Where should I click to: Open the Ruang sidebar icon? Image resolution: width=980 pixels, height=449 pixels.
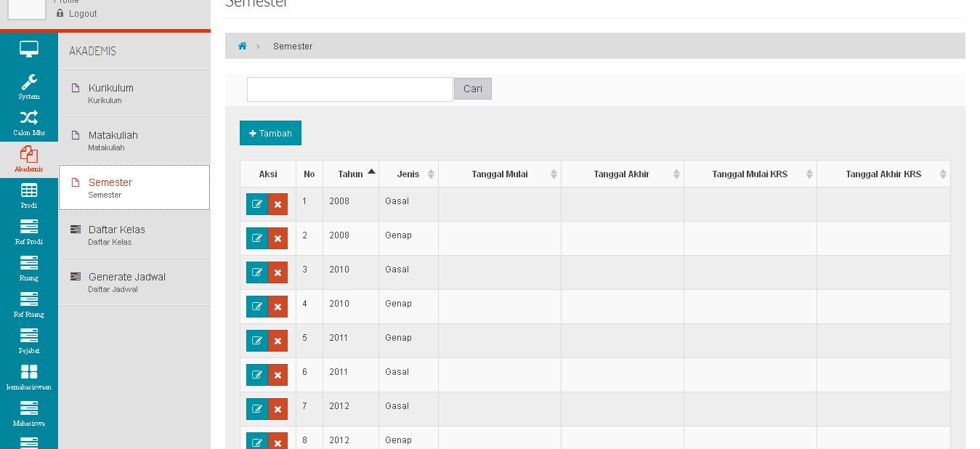pyautogui.click(x=29, y=264)
